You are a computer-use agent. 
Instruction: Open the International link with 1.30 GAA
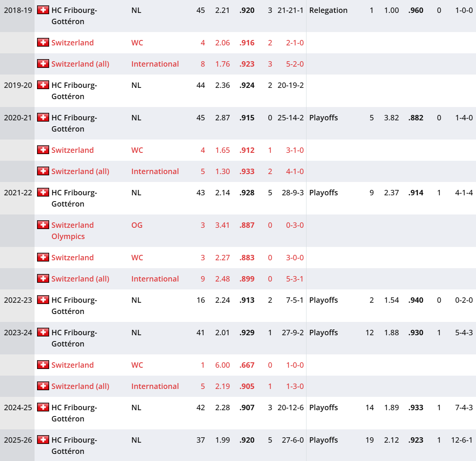point(155,172)
